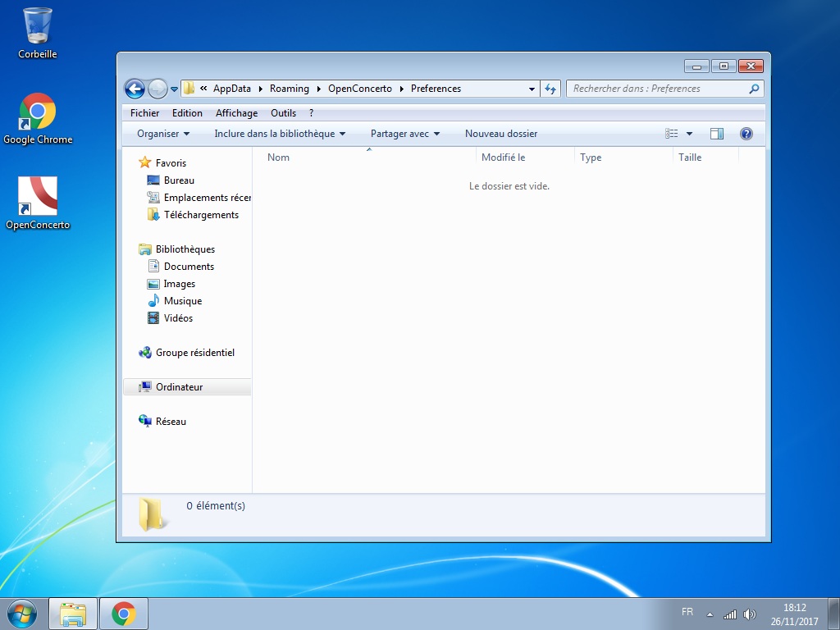
Task: Open Emplacements récents in sidebar
Action: point(208,198)
